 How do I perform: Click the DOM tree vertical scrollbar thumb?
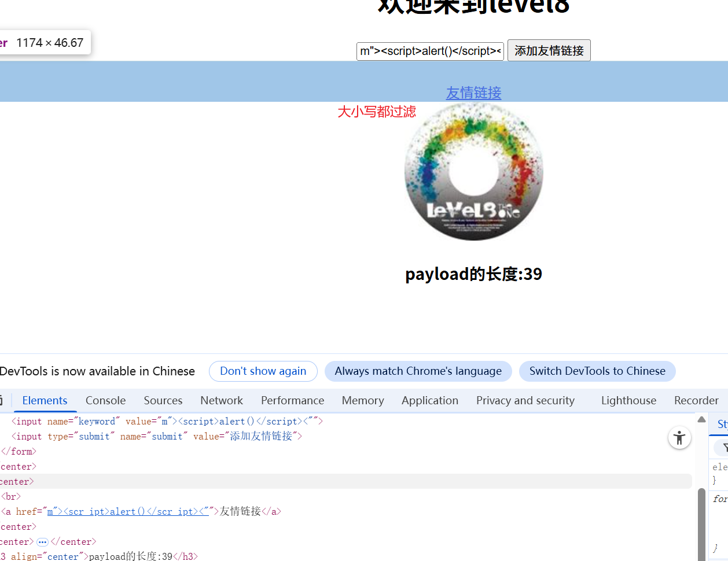(x=701, y=523)
